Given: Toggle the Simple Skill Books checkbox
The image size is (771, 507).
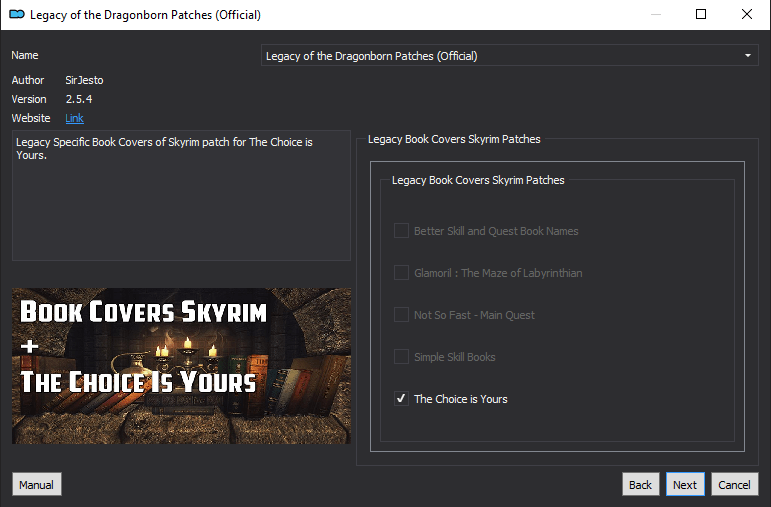Looking at the screenshot, I should click(x=401, y=357).
